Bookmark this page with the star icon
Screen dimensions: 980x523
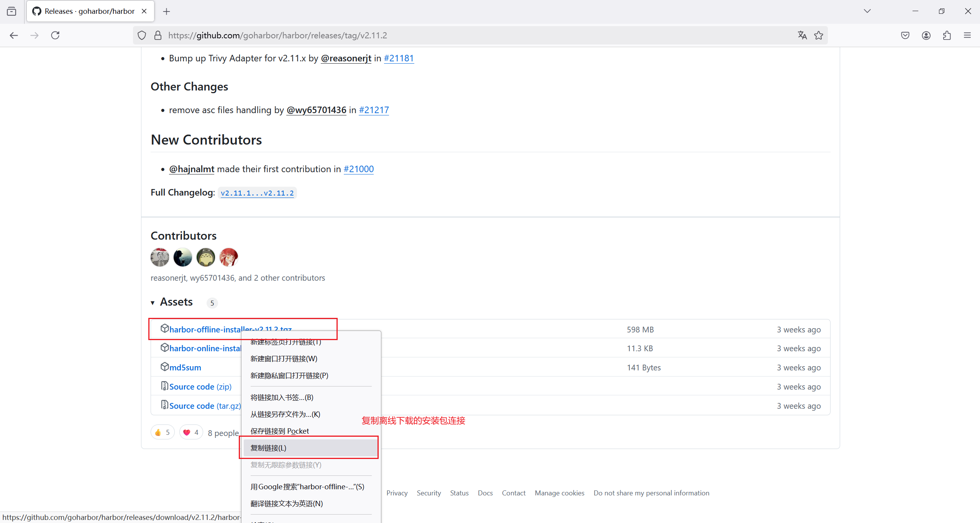tap(819, 35)
